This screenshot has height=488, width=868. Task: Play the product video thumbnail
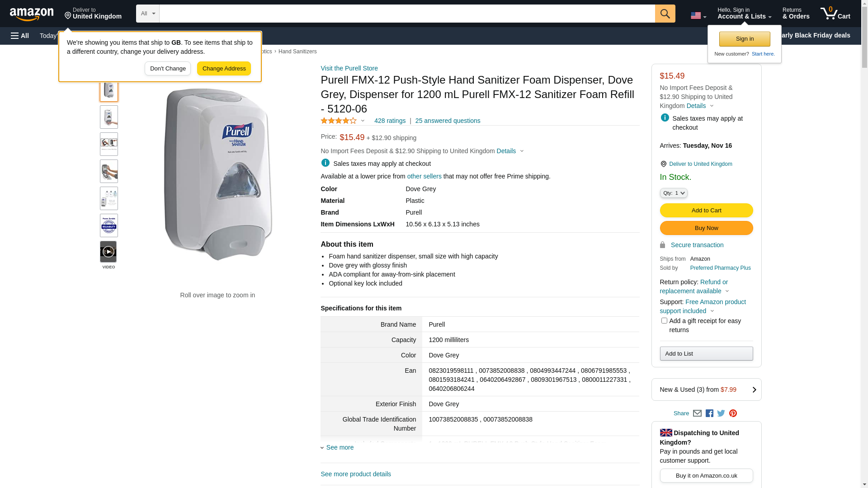pyautogui.click(x=108, y=252)
